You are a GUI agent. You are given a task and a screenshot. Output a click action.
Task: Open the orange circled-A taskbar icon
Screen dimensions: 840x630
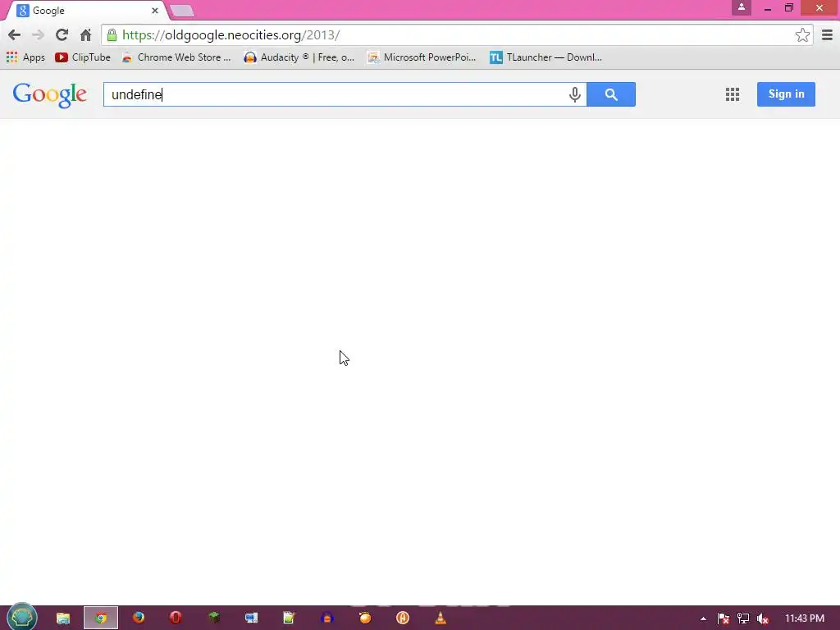click(x=402, y=618)
